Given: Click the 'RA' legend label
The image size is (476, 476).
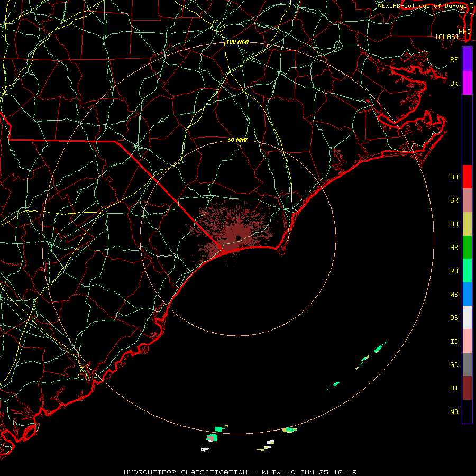Looking at the screenshot, I should click(454, 271).
